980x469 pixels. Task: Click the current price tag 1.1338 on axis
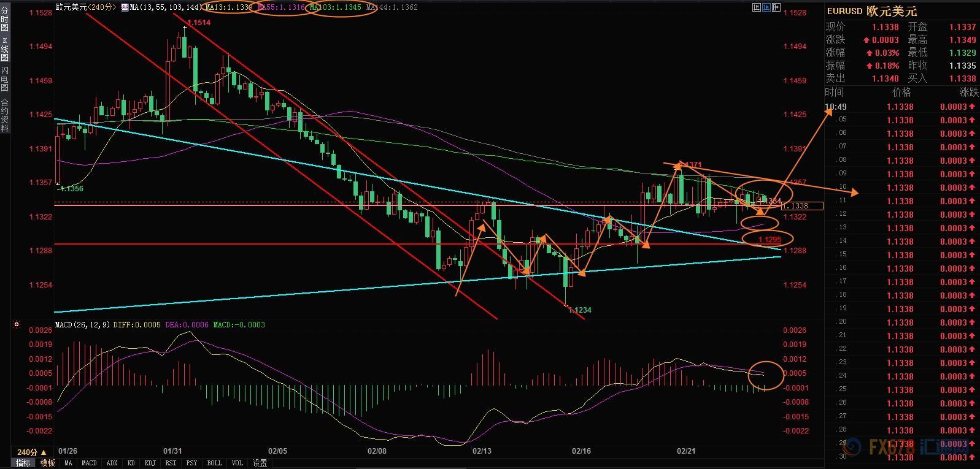(803, 206)
